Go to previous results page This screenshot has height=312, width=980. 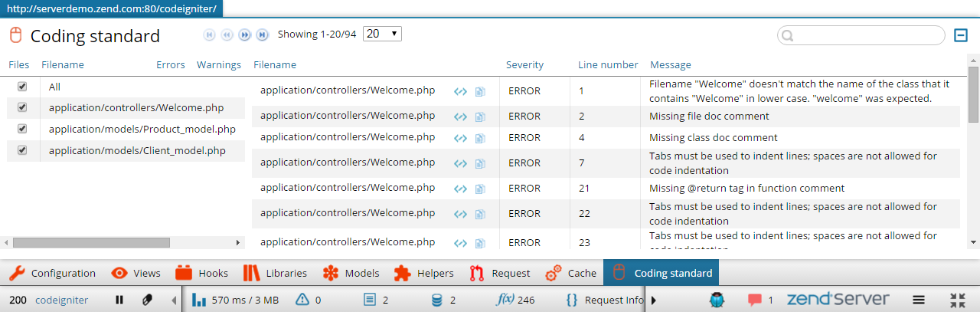(227, 34)
